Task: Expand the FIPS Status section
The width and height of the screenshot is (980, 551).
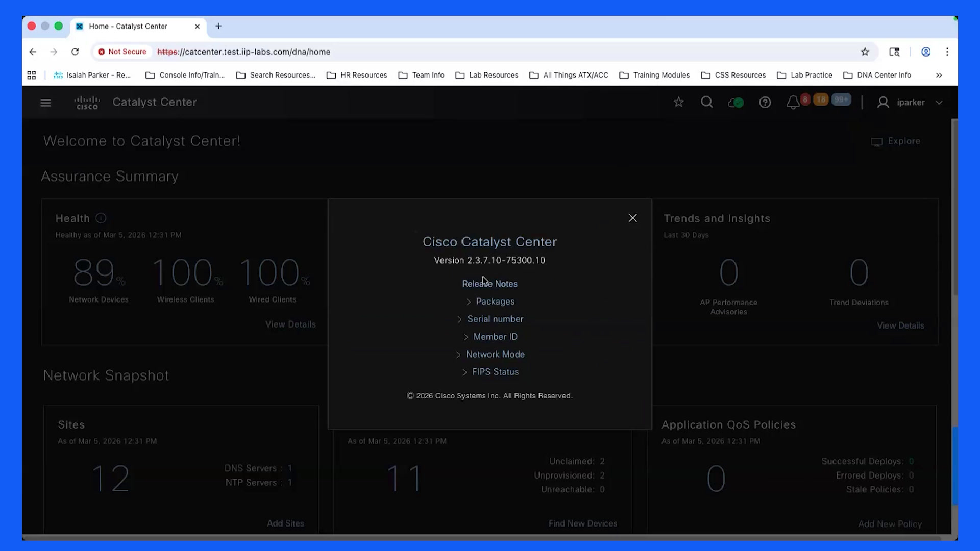Action: (x=490, y=372)
